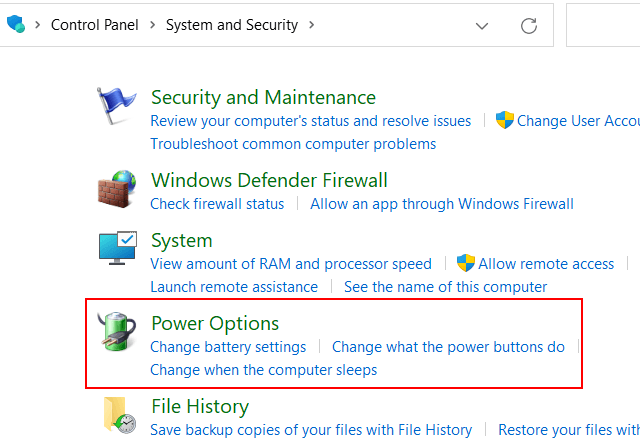Click Launch remote assistance

click(x=234, y=286)
